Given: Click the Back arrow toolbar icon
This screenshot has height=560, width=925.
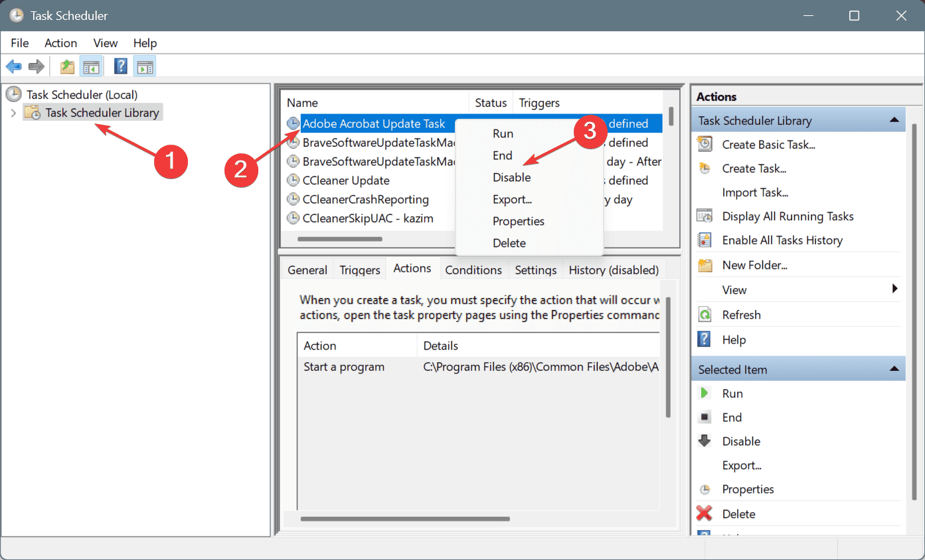Looking at the screenshot, I should tap(14, 66).
